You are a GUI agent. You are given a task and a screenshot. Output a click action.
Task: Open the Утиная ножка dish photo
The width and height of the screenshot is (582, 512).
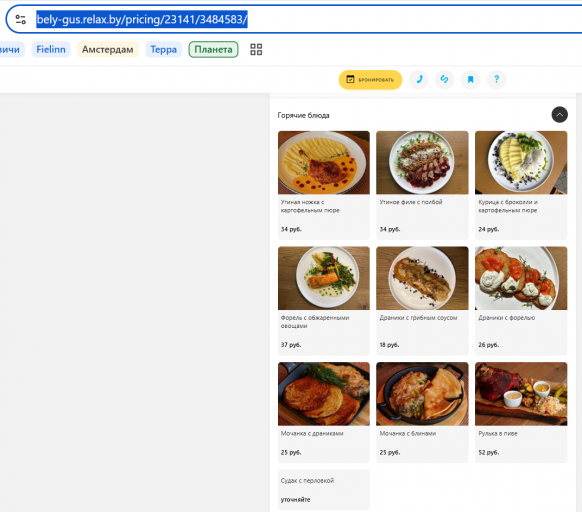[324, 162]
